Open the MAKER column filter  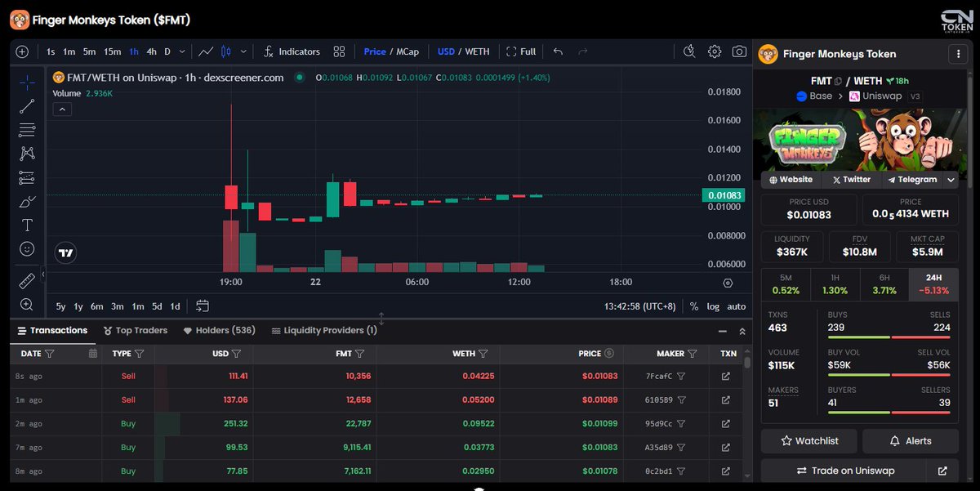click(692, 354)
